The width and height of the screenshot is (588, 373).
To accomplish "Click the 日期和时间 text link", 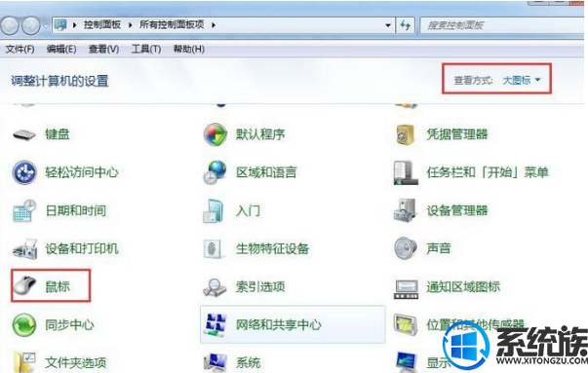I will 75,210.
